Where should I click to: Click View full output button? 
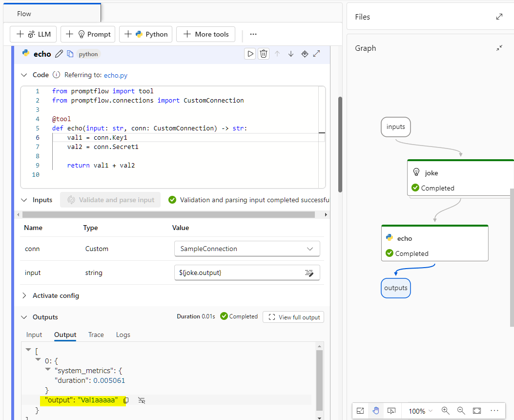click(293, 317)
